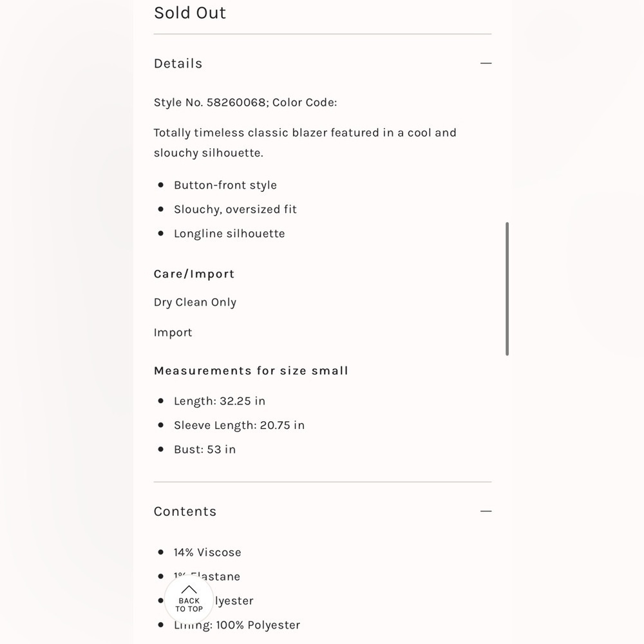This screenshot has height=644, width=644.
Task: Click the Longline silhouette bullet item
Action: tap(229, 234)
